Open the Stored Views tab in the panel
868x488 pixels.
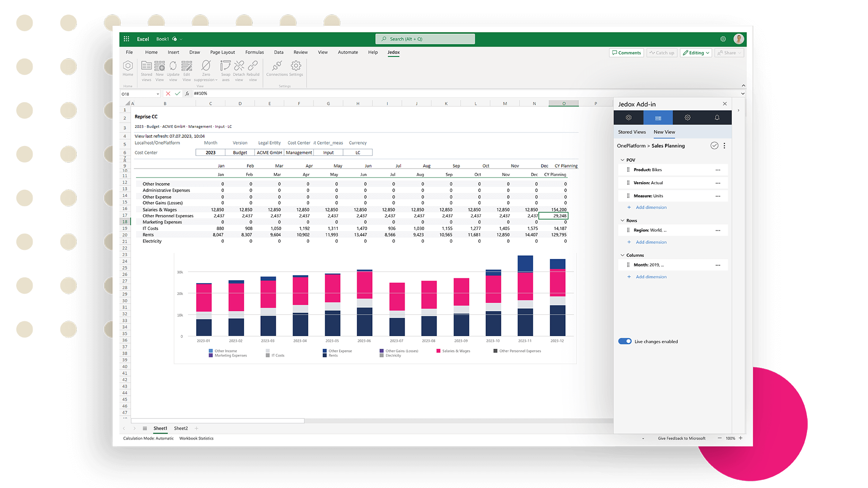[632, 131]
